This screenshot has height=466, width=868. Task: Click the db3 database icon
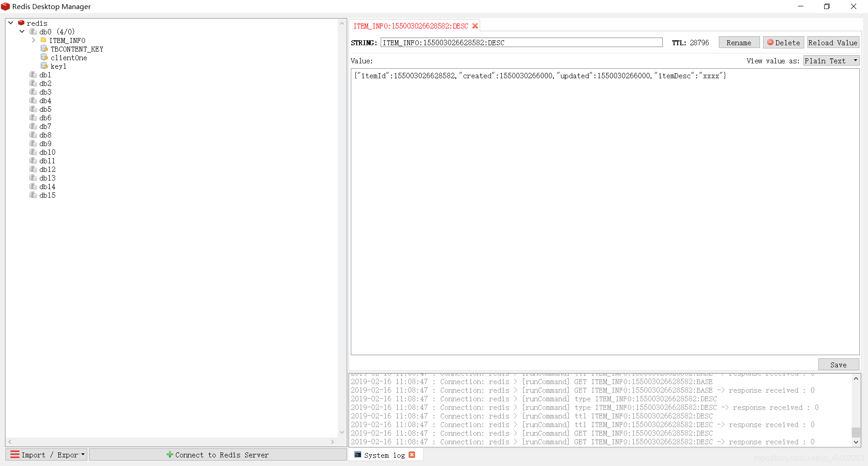[33, 91]
